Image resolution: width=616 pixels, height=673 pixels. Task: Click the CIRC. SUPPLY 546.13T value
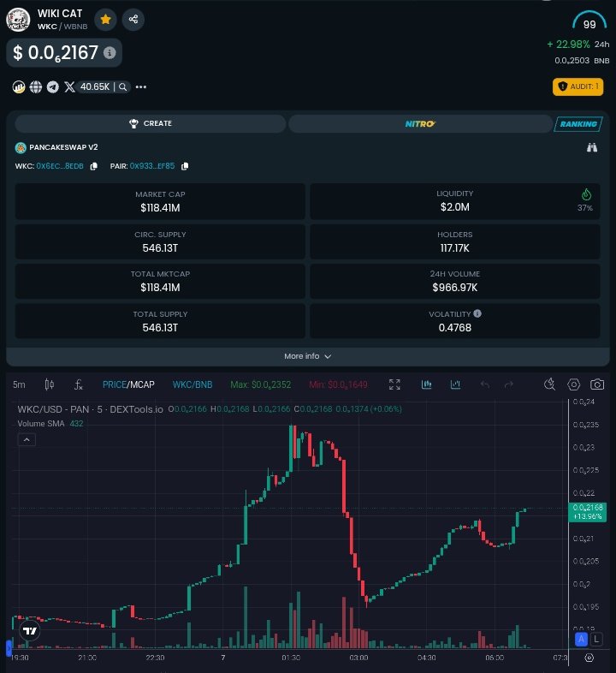click(x=161, y=248)
